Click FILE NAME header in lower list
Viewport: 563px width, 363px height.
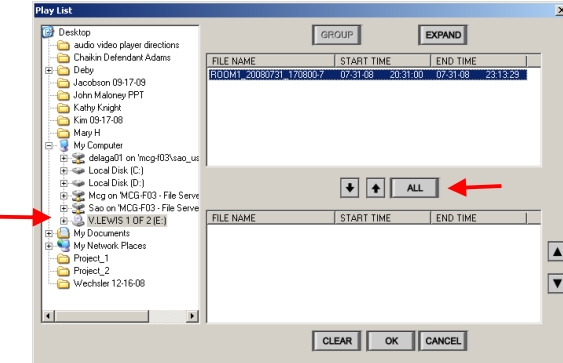[271, 218]
